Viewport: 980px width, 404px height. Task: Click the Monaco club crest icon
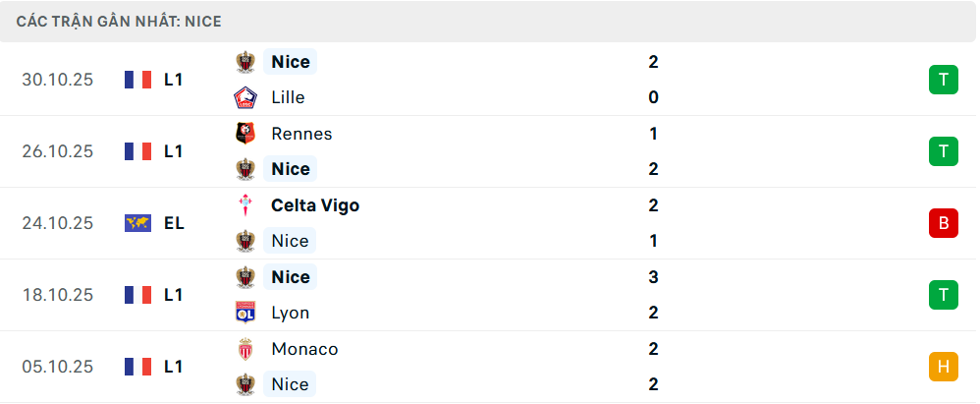tap(245, 349)
